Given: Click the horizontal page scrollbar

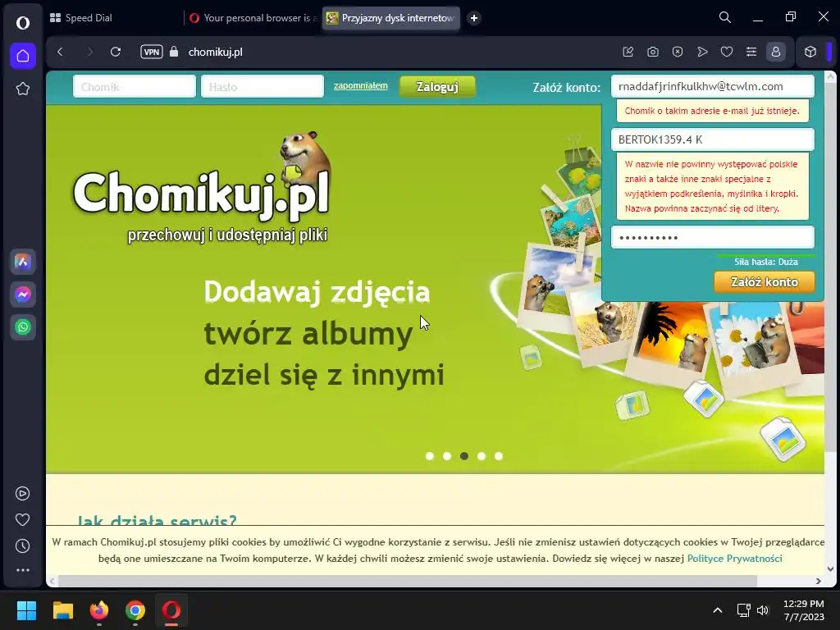Looking at the screenshot, I should click(407, 581).
